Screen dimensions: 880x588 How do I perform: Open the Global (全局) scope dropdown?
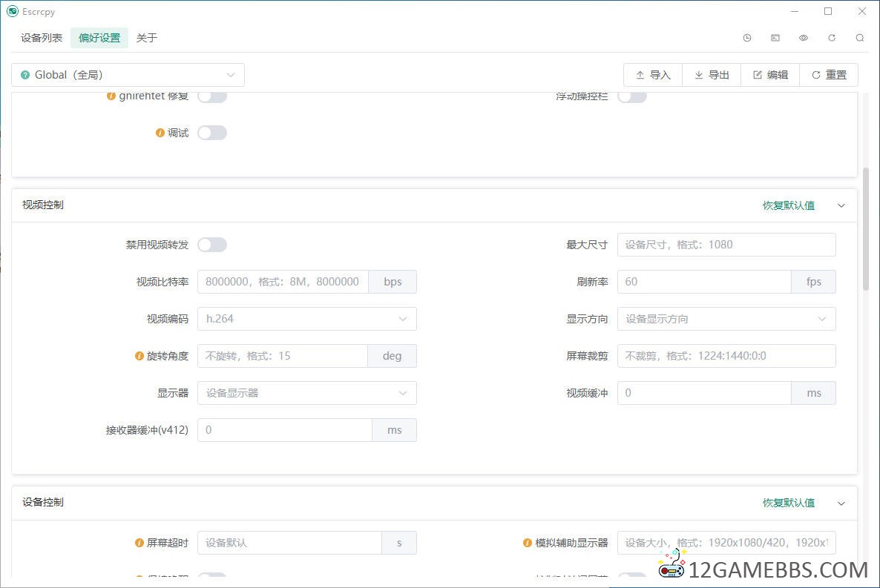pos(128,75)
